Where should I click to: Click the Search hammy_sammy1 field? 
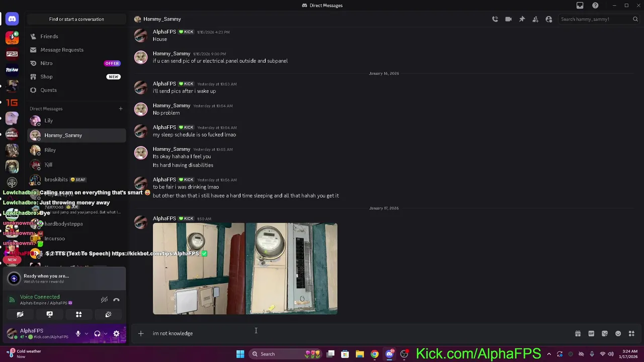(x=599, y=19)
